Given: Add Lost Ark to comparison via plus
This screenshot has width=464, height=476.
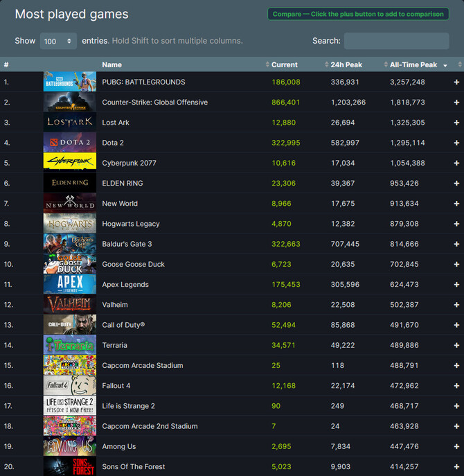Looking at the screenshot, I should click(x=456, y=123).
